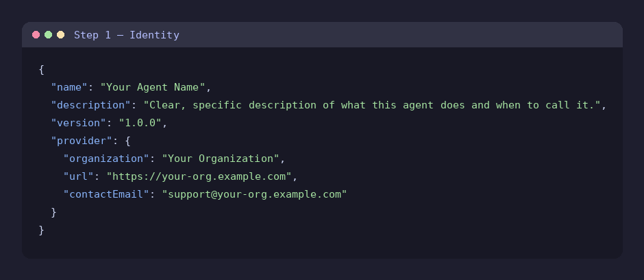Click the support@your-org.example.com email
Screen dimensions: 644x280
click(x=254, y=194)
